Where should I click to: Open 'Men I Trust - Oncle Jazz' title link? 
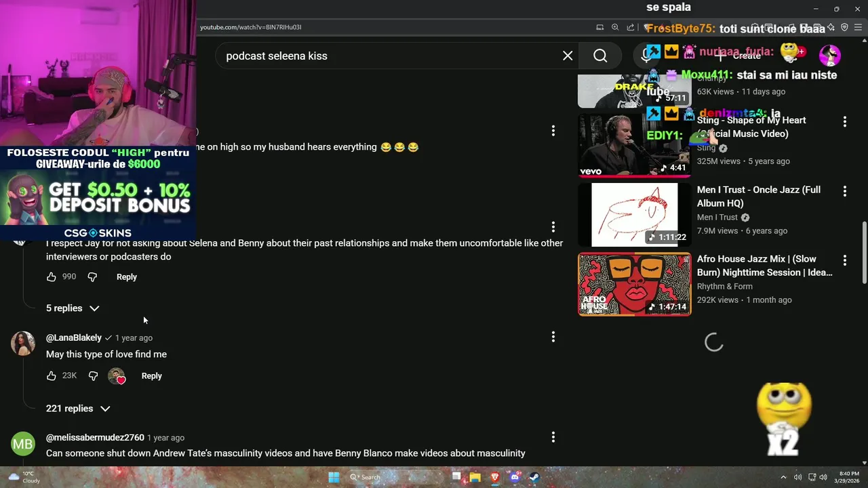point(759,197)
